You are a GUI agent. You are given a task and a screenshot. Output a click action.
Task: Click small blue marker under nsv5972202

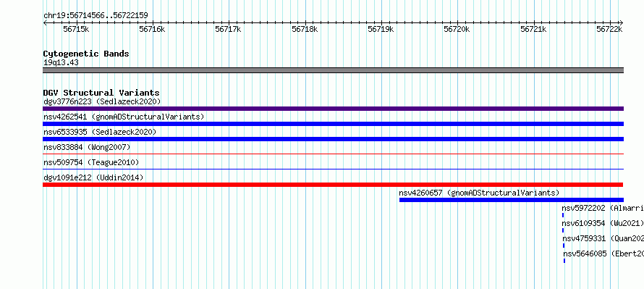[563, 215]
